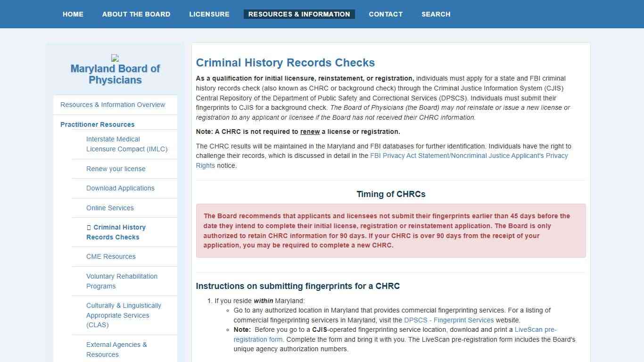
Task: Open the RESOURCES & INFORMATION menu
Action: pos(299,14)
